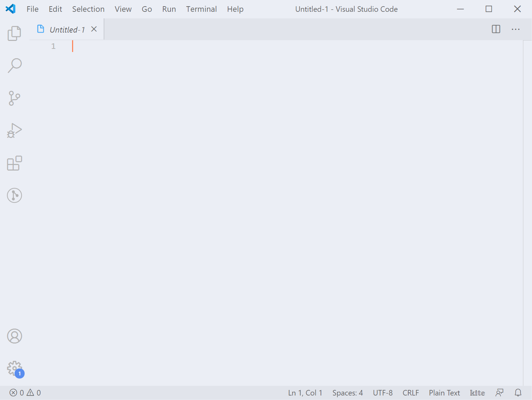This screenshot has width=532, height=400.
Task: Click the kite status bar item
Action: (477, 393)
